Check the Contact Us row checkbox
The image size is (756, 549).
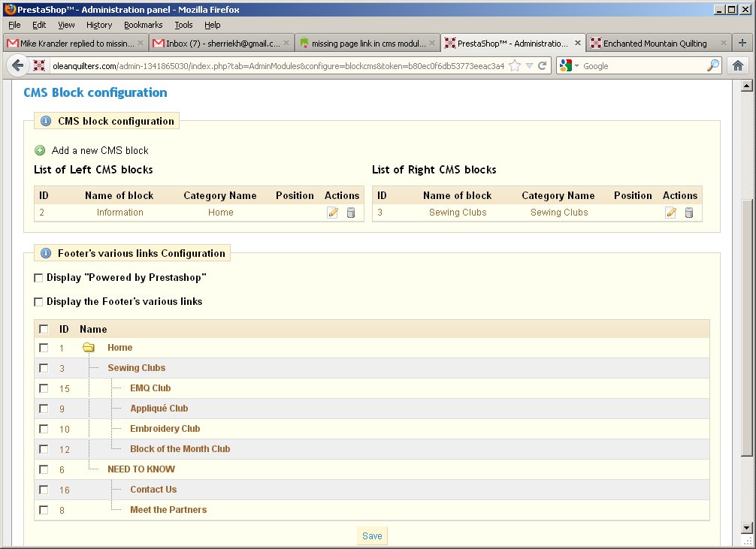44,489
